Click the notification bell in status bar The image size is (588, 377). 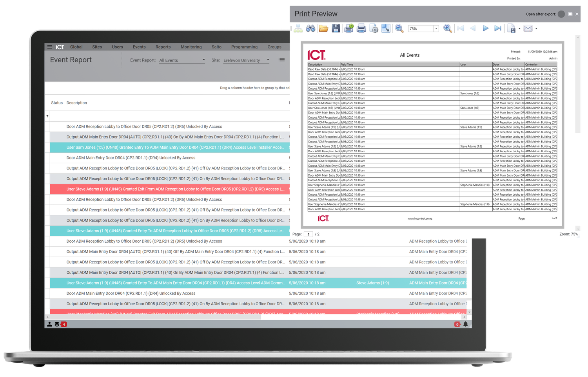tap(466, 324)
